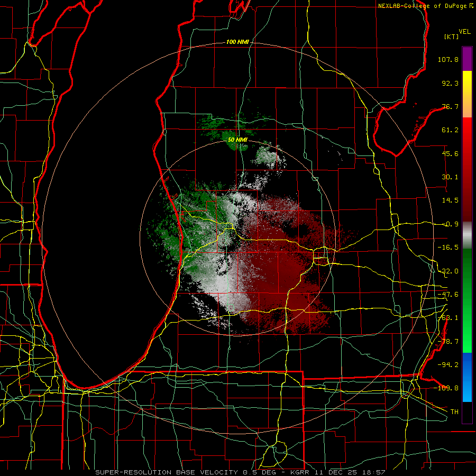Image resolution: width=476 pixels, height=476 pixels.
Task: Click the 50 NMI range ring label
Action: pyautogui.click(x=237, y=140)
